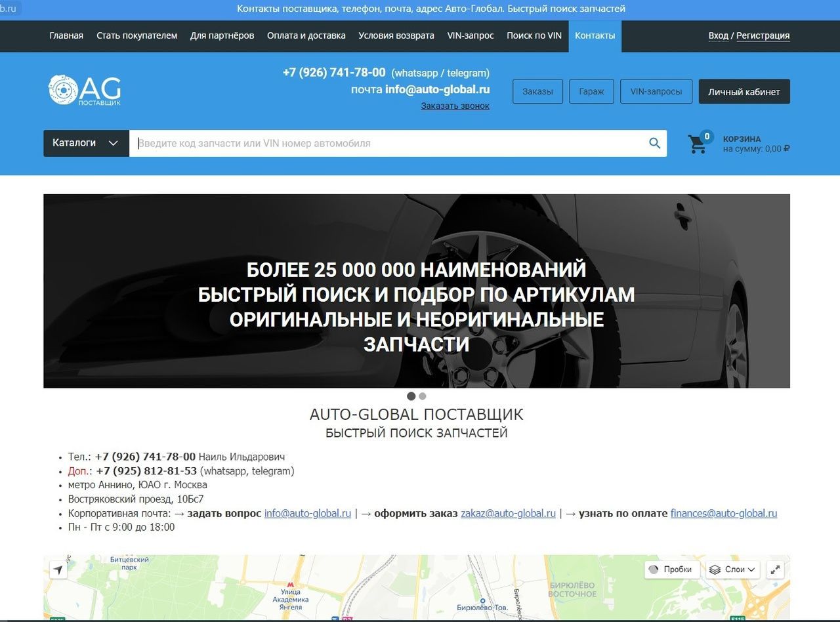Click header email info@auto-global.ru
Image resolution: width=840 pixels, height=622 pixels.
438,89
